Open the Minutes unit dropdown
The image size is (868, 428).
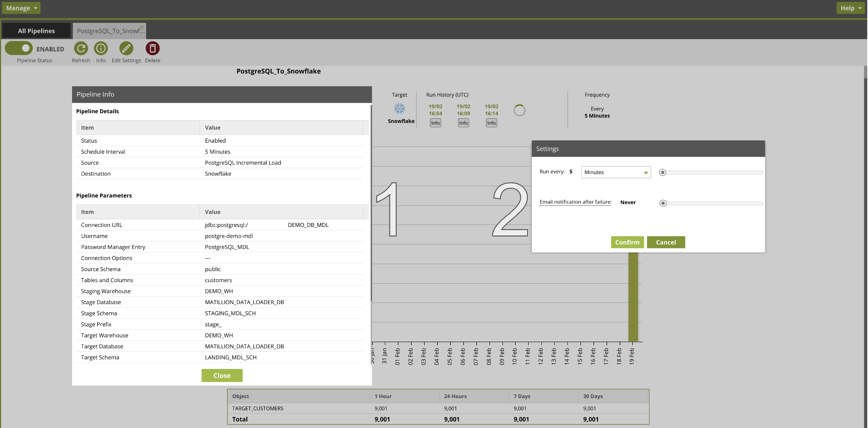pyautogui.click(x=616, y=172)
